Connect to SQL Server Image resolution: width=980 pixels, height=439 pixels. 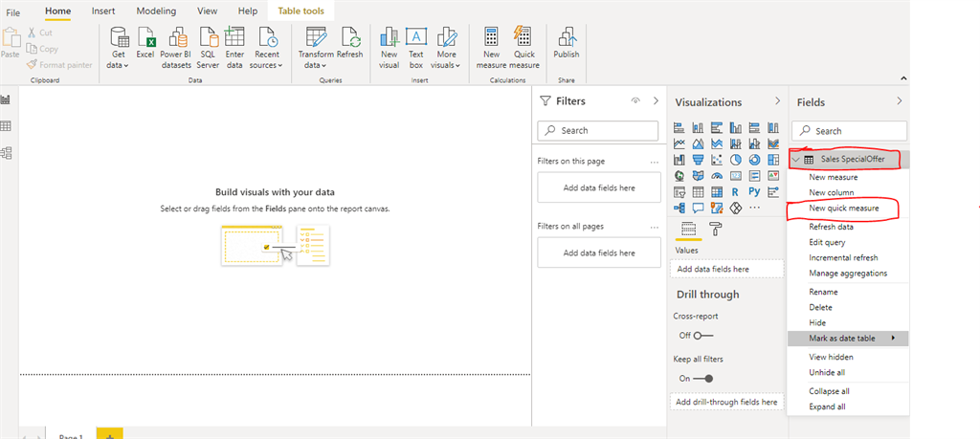[208, 48]
